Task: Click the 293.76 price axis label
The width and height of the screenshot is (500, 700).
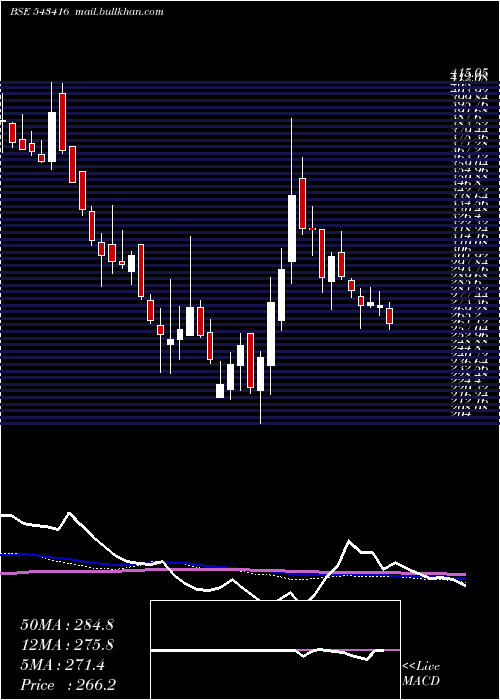Action: click(469, 267)
